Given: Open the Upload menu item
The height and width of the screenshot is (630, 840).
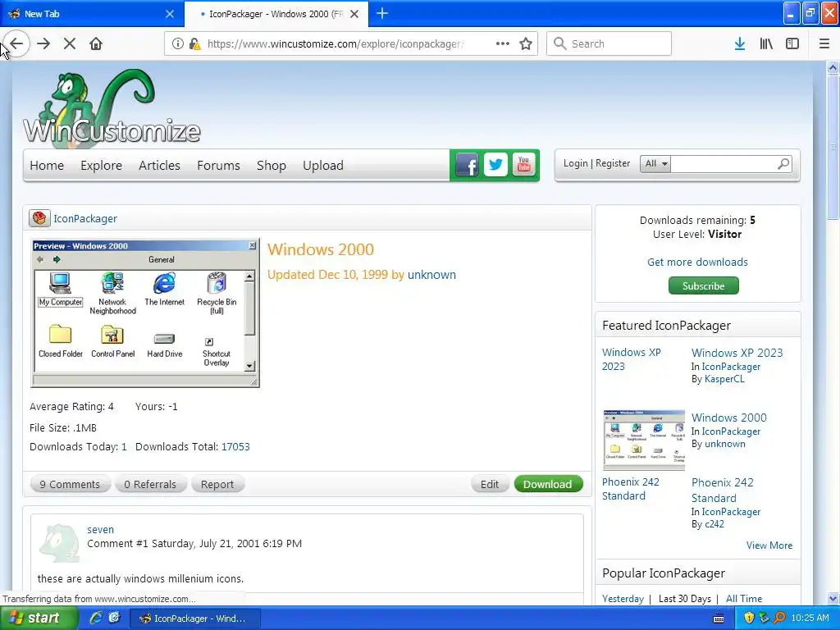Looking at the screenshot, I should [x=322, y=166].
